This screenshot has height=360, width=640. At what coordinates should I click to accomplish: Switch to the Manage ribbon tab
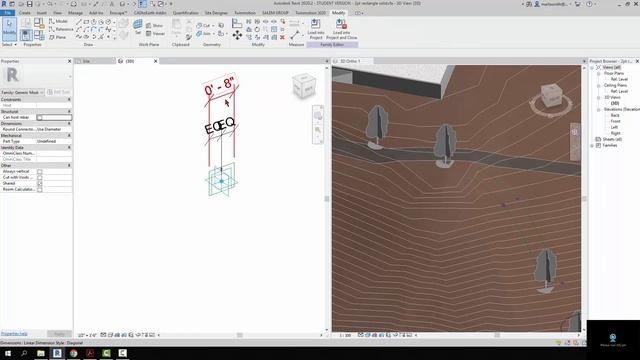76,13
